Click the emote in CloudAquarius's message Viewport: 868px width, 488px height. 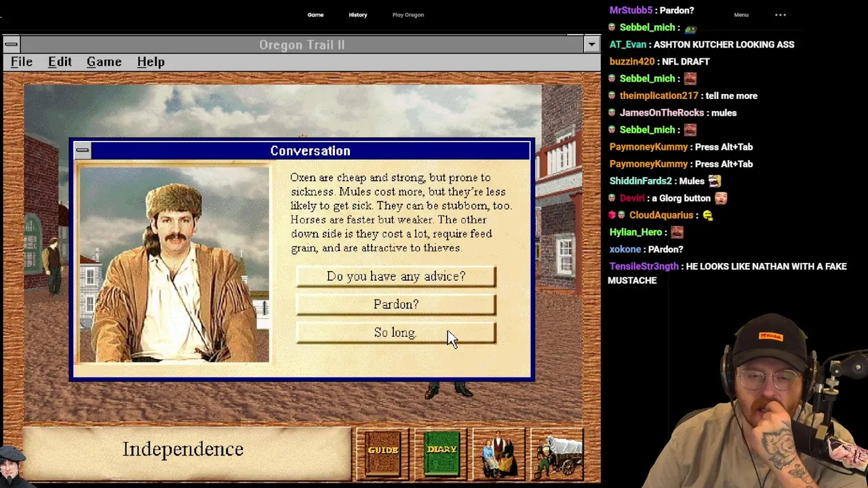[x=707, y=216]
